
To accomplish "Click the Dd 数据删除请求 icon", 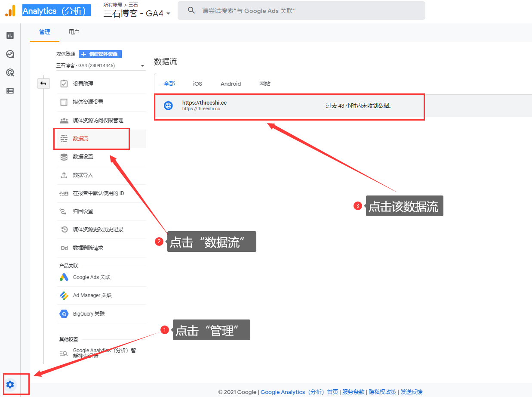I will point(64,248).
